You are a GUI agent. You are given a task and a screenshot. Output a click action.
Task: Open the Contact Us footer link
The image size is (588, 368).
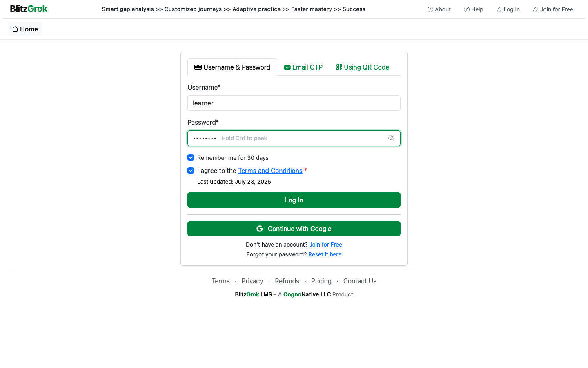(360, 281)
